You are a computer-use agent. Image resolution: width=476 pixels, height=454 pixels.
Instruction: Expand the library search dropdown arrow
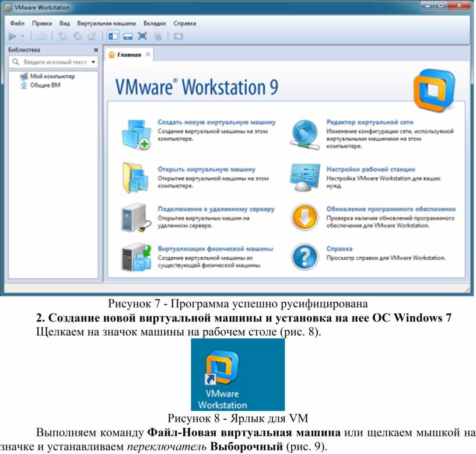tap(93, 62)
